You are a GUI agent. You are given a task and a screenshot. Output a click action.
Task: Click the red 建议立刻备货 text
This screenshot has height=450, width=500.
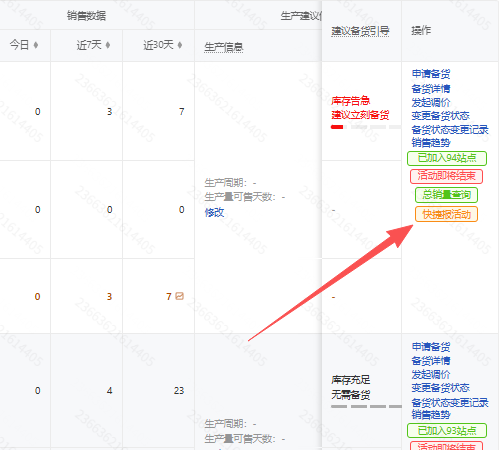point(360,115)
